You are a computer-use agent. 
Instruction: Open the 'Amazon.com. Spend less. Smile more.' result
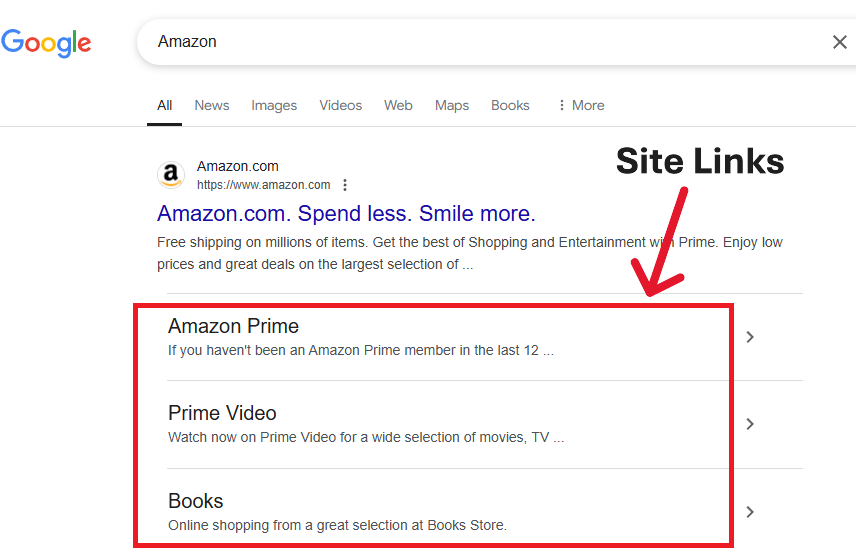pyautogui.click(x=346, y=213)
